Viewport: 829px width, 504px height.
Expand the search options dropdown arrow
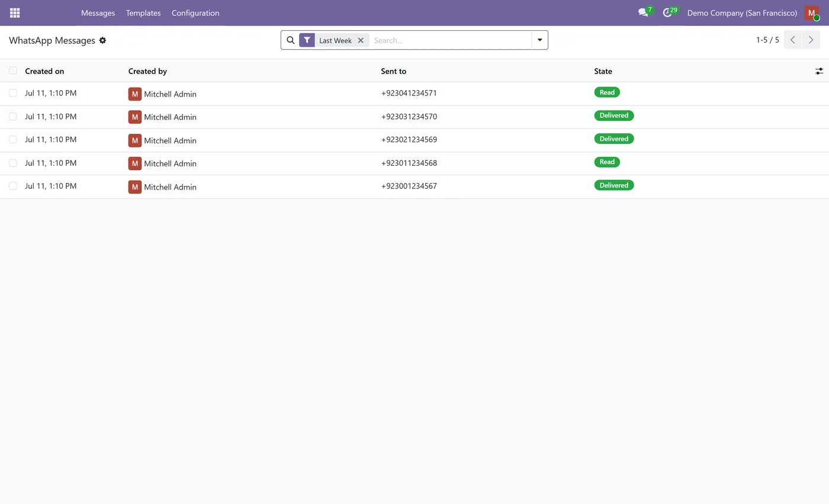(x=540, y=40)
